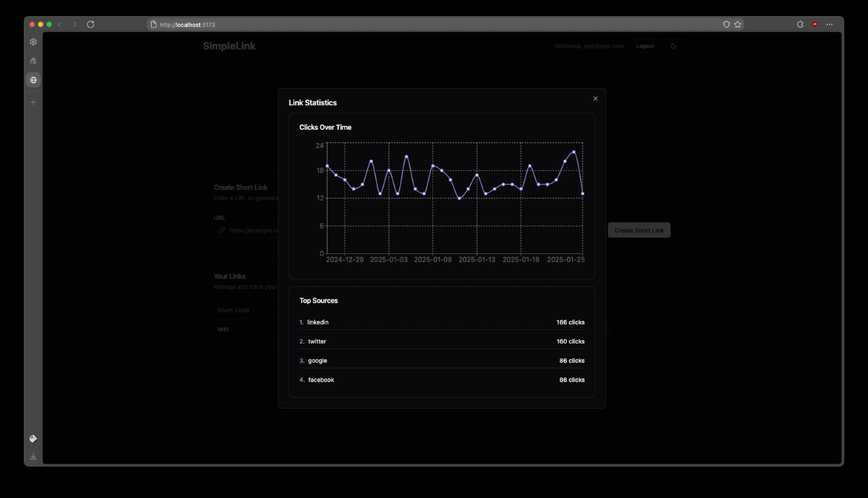868x498 pixels.
Task: Open the shield tracking protection icon
Action: pyautogui.click(x=726, y=25)
